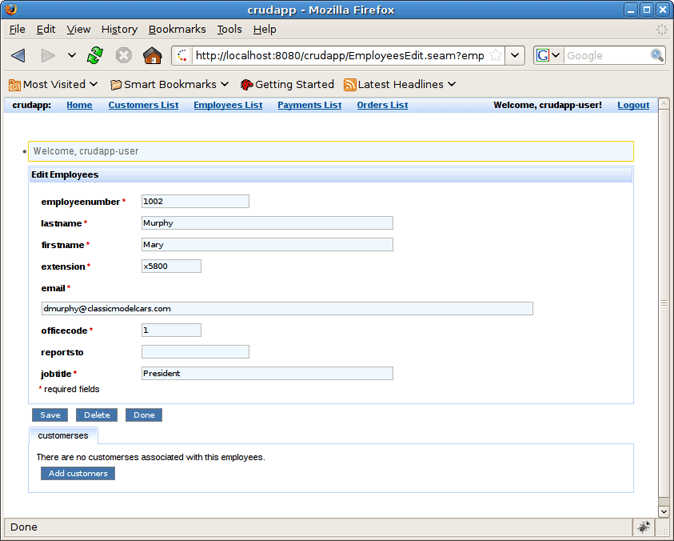The image size is (674, 541).
Task: Open the Smart Bookmarks folder dropdown
Action: tap(169, 85)
